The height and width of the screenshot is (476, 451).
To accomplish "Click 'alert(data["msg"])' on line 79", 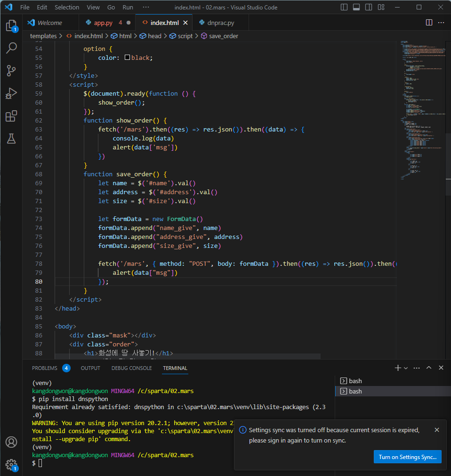I will 145,273.
